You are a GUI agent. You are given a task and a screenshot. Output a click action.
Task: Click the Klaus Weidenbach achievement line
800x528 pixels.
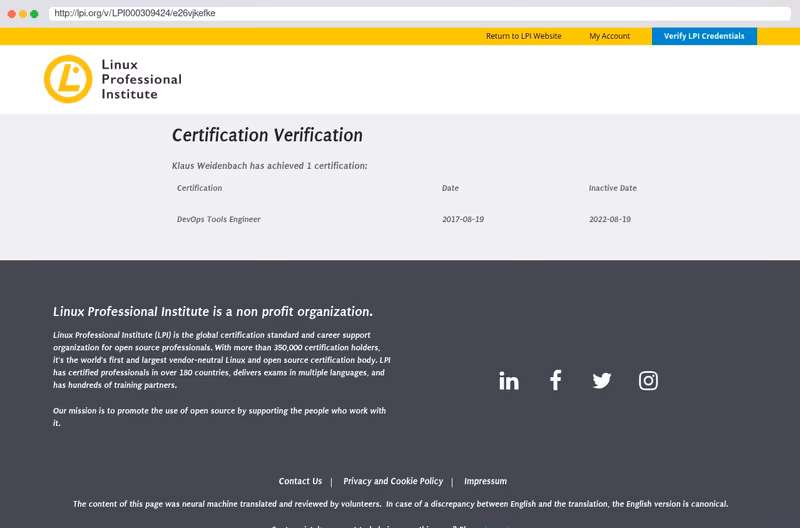(x=269, y=166)
